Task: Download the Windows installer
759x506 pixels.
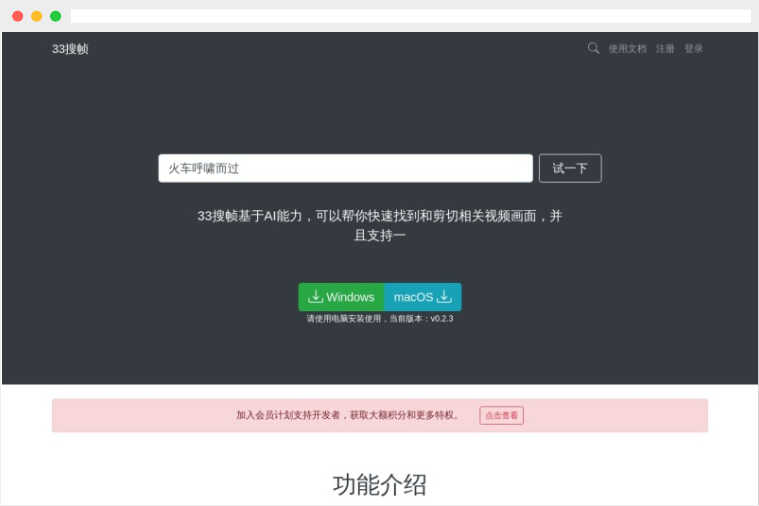Action: [341, 297]
